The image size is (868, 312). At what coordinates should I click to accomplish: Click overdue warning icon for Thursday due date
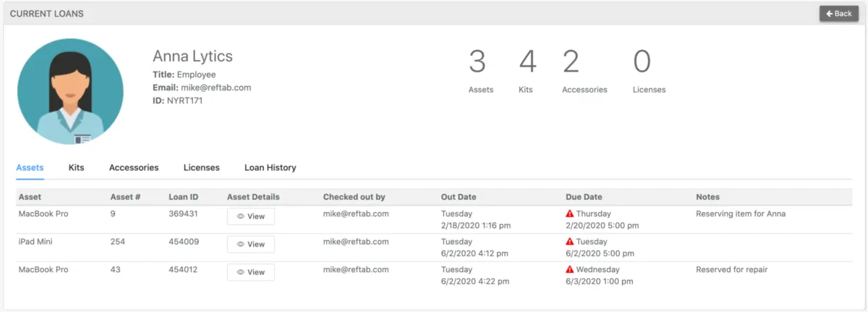click(570, 214)
